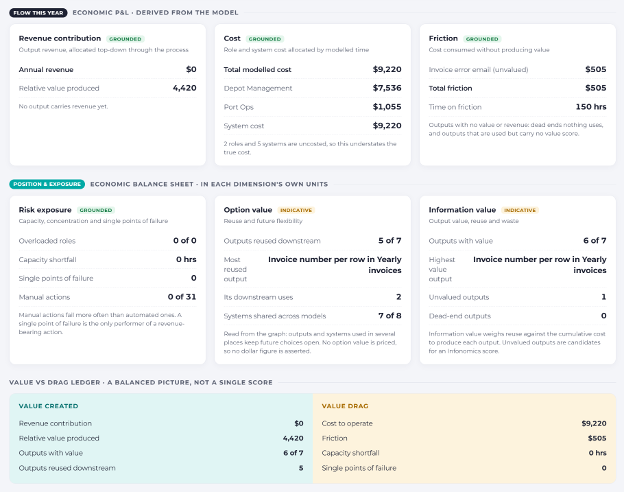Click the 'ECONOMIC BALANCE SHEET' section heading

point(209,184)
